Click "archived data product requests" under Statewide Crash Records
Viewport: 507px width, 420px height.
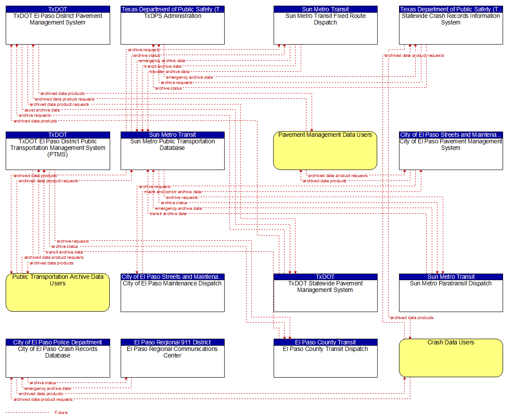click(414, 56)
